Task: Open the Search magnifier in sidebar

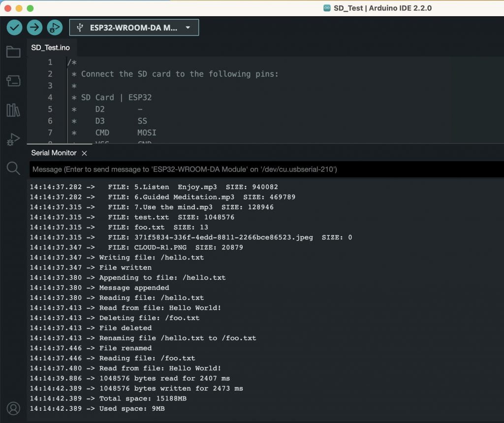Action: click(13, 168)
